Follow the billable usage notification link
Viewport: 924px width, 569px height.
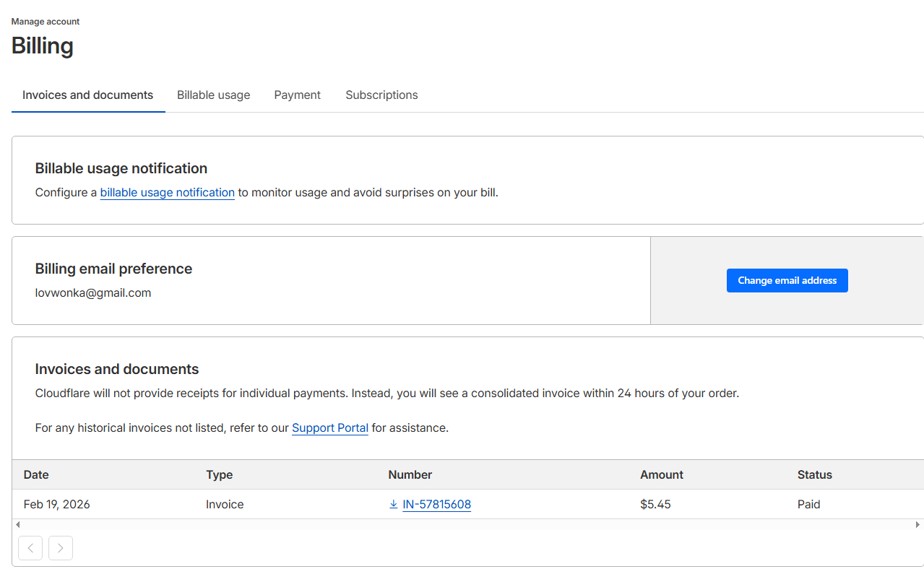coord(167,193)
